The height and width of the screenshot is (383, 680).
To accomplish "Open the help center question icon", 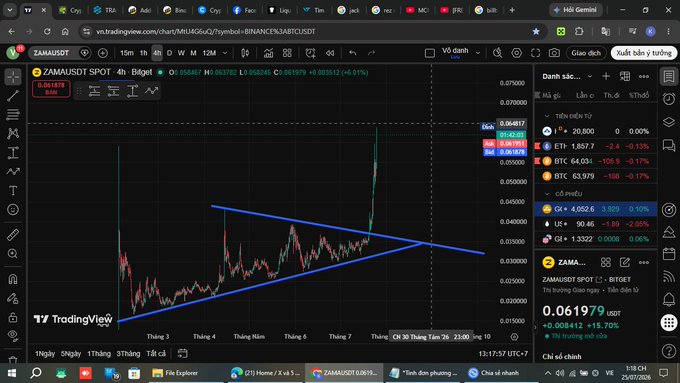I will [669, 350].
